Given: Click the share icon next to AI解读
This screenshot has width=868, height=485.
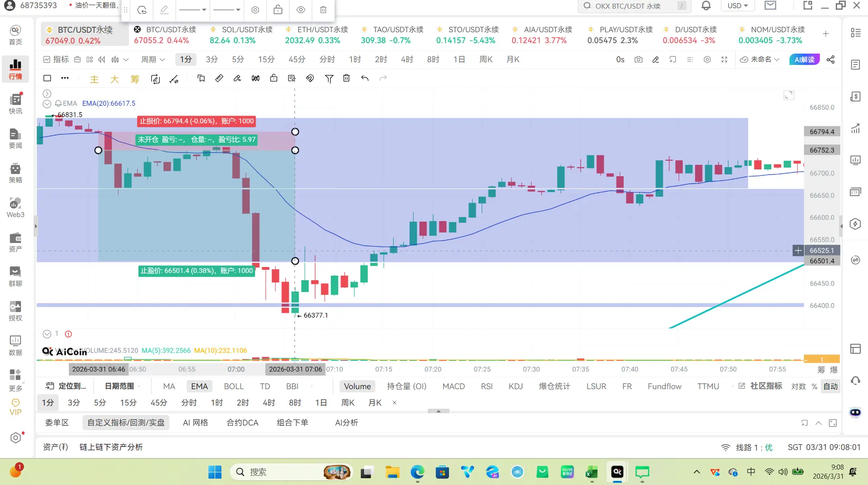Looking at the screenshot, I should [830, 59].
